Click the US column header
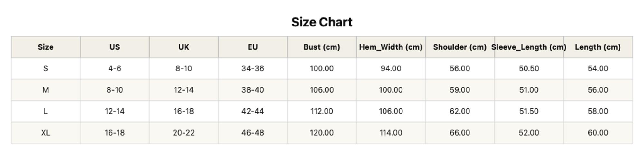This screenshot has width=644, height=155. click(115, 47)
